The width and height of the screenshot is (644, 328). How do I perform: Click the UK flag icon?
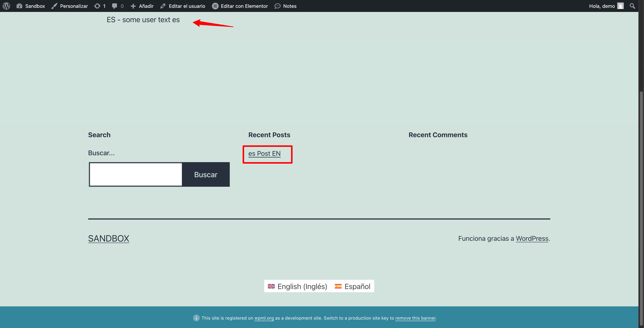tap(271, 286)
